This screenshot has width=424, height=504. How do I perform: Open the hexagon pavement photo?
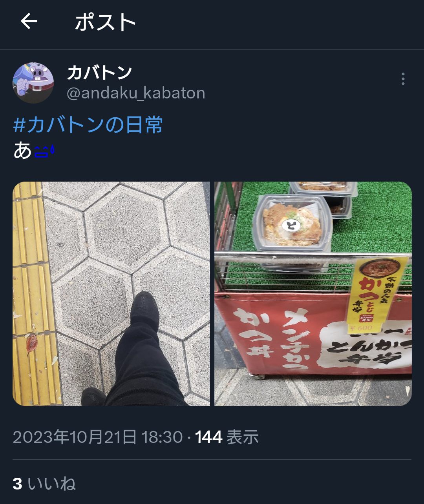pyautogui.click(x=111, y=293)
